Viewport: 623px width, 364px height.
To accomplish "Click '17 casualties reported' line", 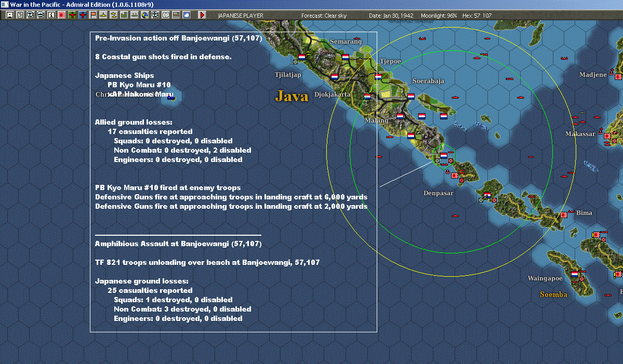I will [x=150, y=131].
